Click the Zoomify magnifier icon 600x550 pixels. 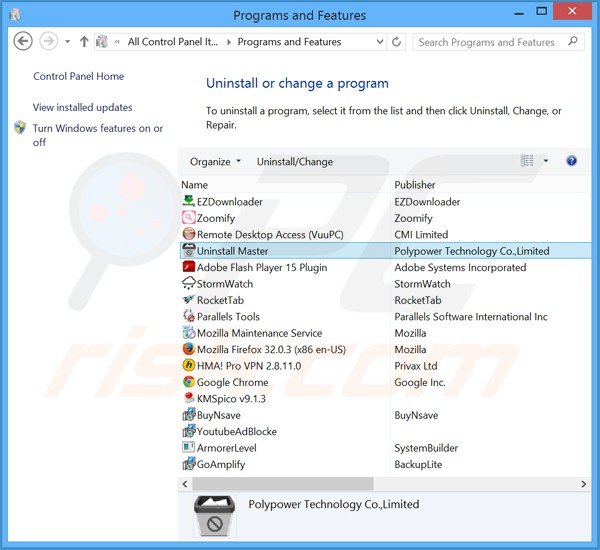[x=188, y=218]
